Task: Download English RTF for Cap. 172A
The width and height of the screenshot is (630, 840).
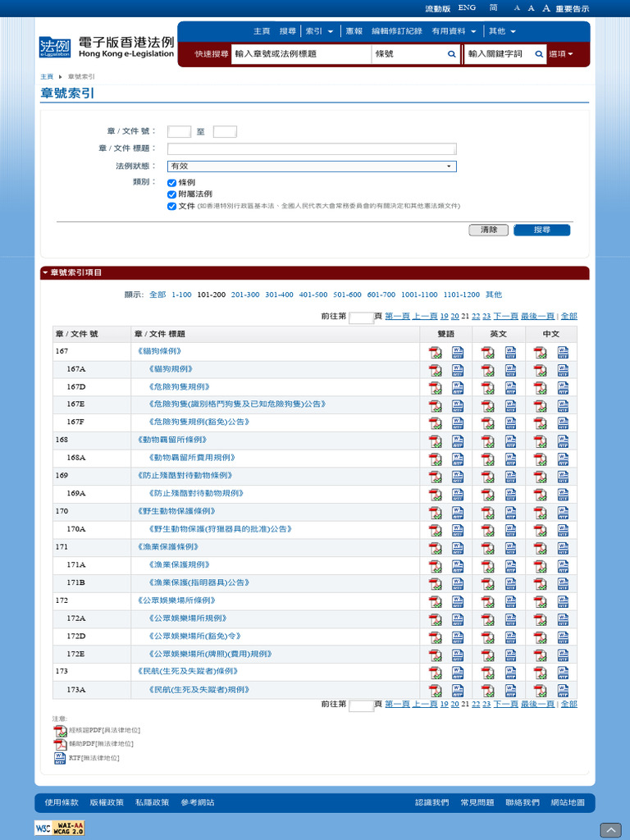Action: coord(510,620)
